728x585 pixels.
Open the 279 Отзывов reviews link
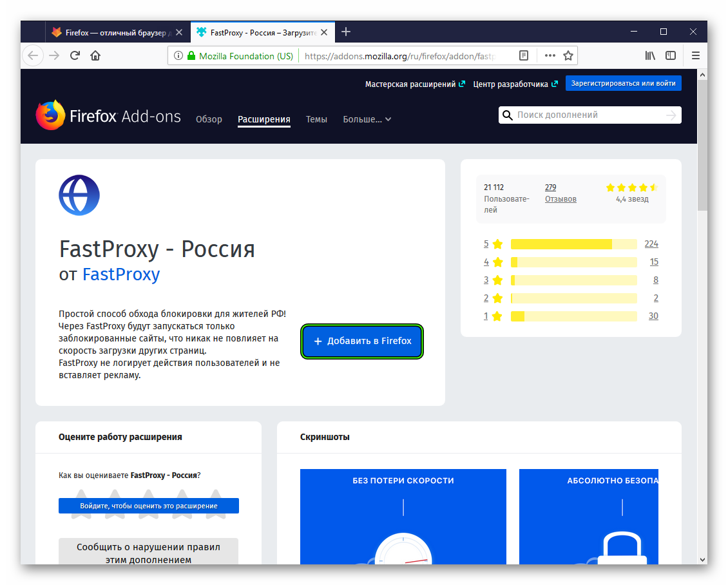click(560, 193)
